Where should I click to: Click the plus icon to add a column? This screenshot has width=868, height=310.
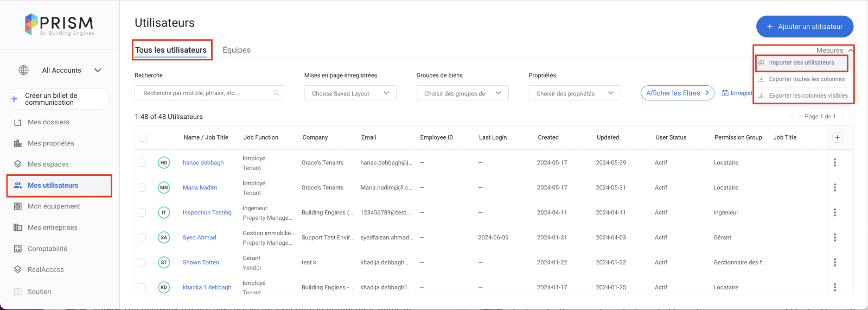click(837, 137)
